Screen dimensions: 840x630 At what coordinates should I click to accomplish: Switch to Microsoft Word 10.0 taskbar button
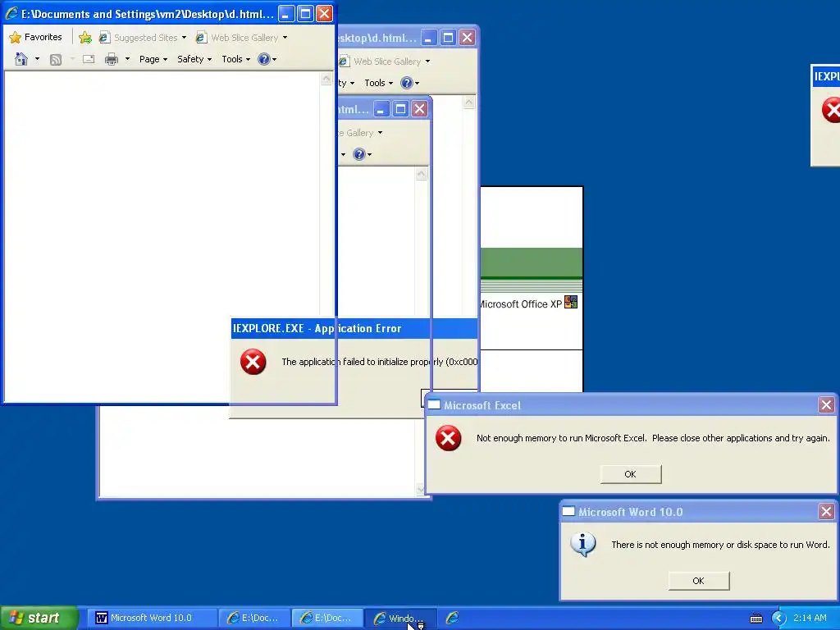152,618
